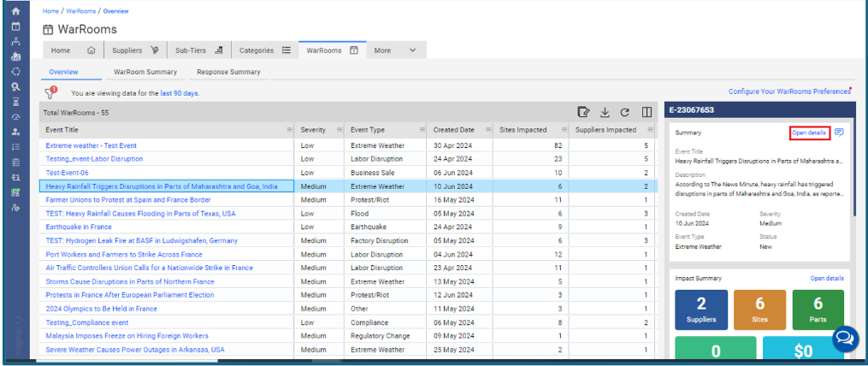The image size is (868, 366).
Task: Select the hourglass icon in the sidebar
Action: pos(16,101)
